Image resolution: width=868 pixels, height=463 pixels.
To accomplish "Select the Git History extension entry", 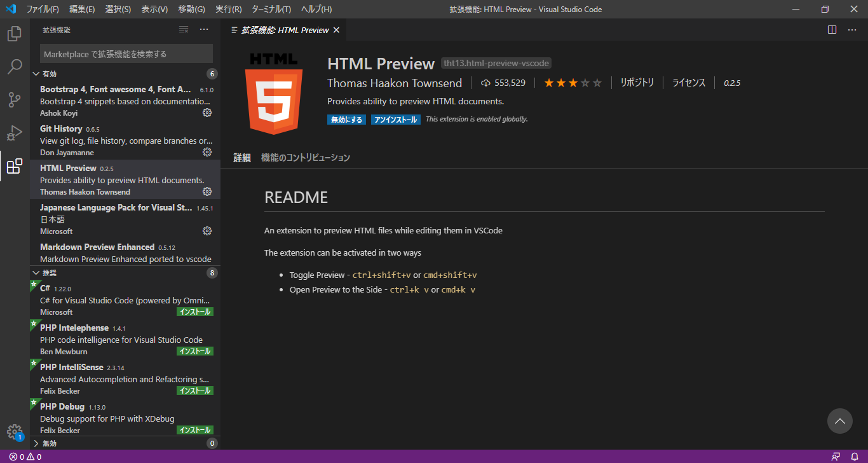I will tap(125, 140).
